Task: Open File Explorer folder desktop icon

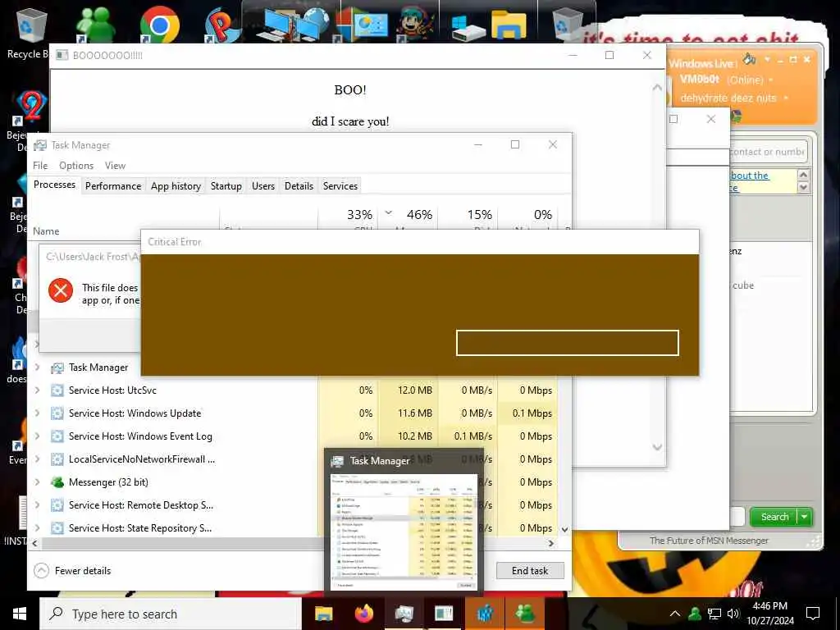Action: coord(509,24)
